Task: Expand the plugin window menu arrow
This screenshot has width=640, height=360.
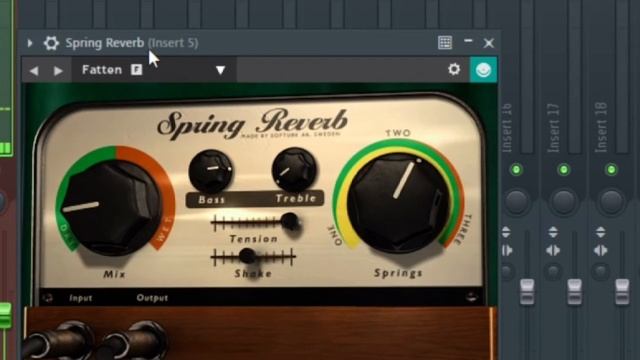Action: (x=30, y=43)
